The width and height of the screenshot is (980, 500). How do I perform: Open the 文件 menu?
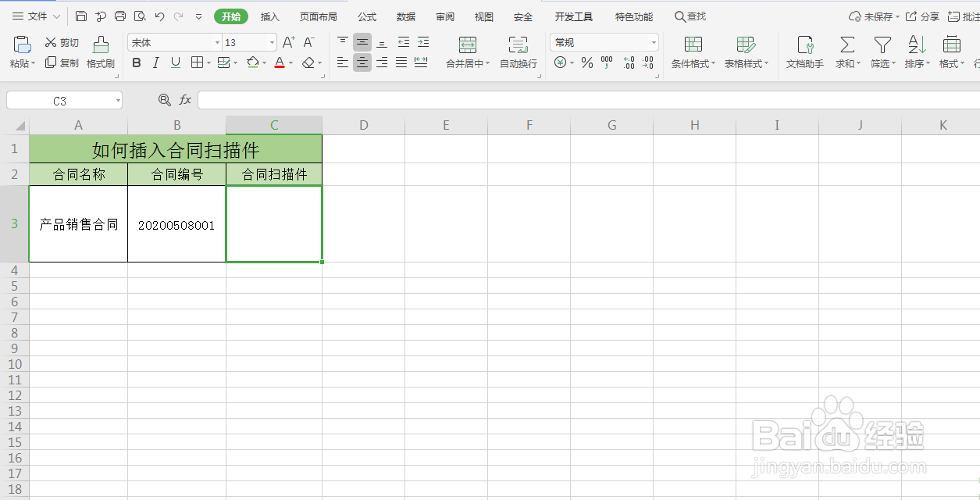click(x=36, y=16)
